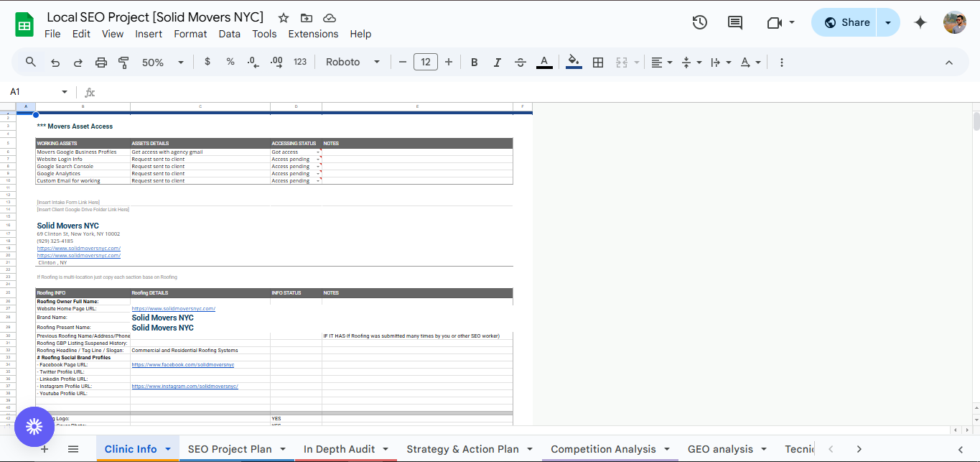Open the comment history icon
This screenshot has width=980, height=462.
734,22
